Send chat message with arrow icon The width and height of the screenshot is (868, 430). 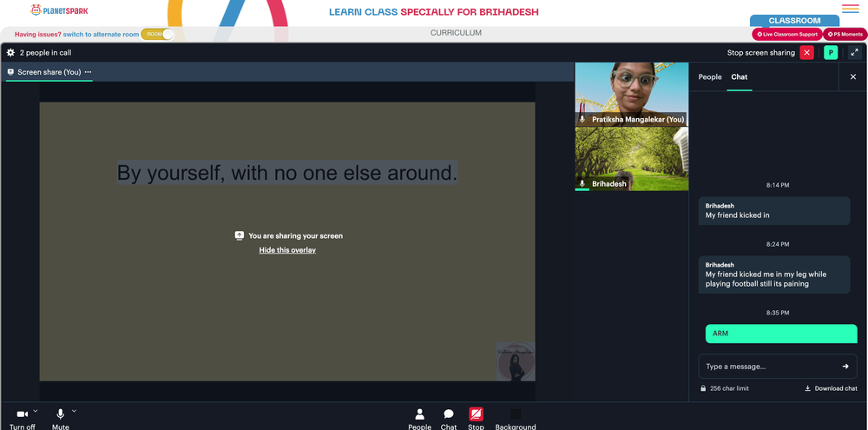click(845, 367)
